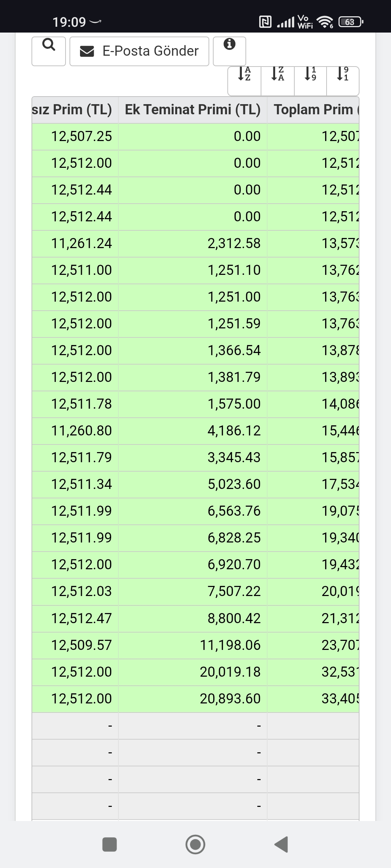
Task: Tap Android recent apps square button
Action: tap(110, 844)
